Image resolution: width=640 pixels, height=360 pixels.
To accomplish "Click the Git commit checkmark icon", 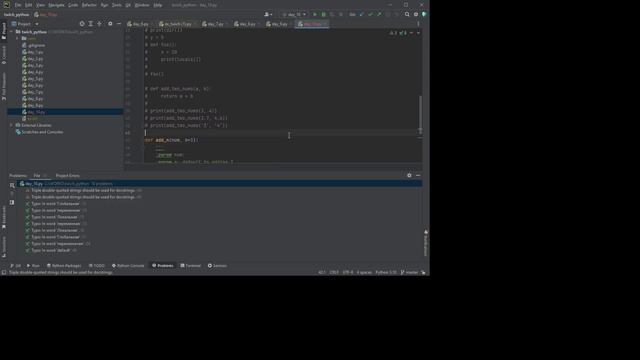I will coord(371,14).
